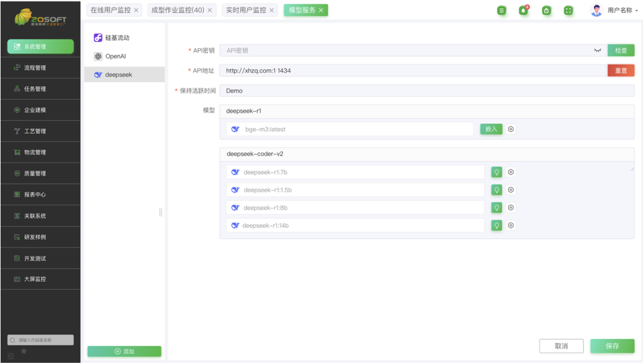Screen dimensions: 643x364
Task: Click the red 重置 reset button
Action: (x=621, y=71)
